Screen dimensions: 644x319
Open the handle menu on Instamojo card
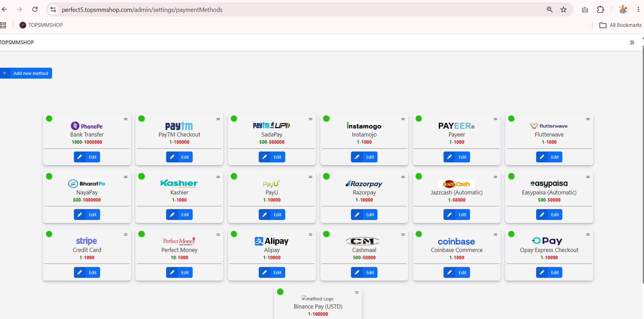pos(403,119)
